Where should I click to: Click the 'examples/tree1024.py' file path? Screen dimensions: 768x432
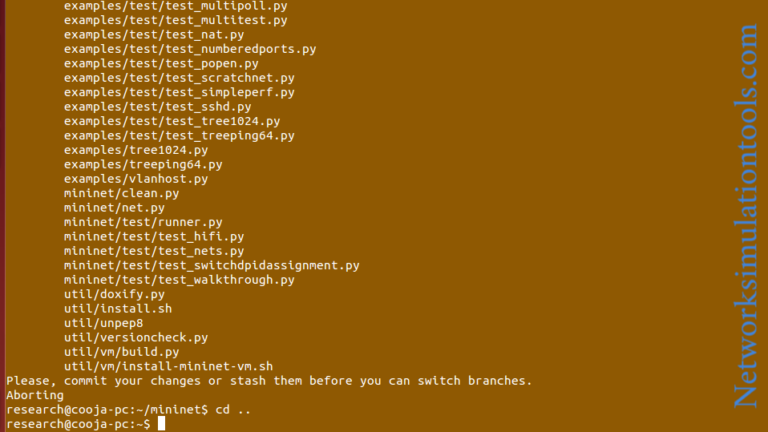pyautogui.click(x=136, y=150)
